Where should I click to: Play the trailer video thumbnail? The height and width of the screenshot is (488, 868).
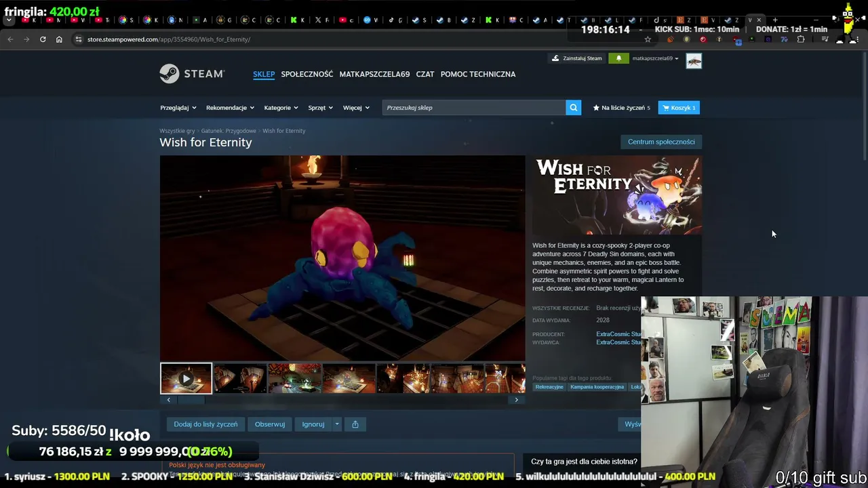click(x=186, y=378)
